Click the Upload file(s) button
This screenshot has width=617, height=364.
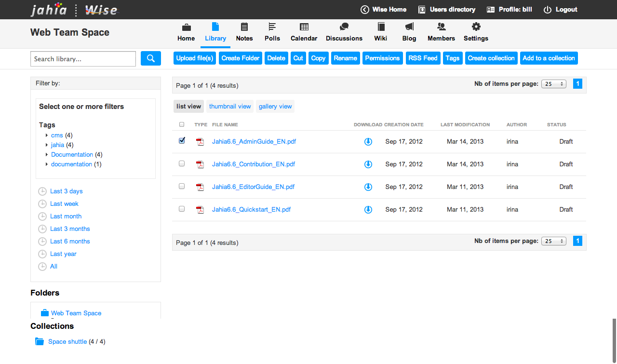pos(195,58)
